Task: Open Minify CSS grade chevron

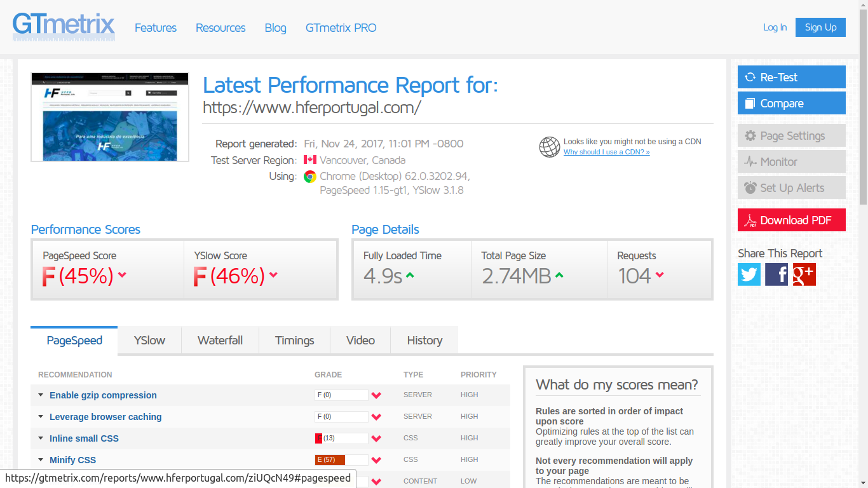Action: pyautogui.click(x=376, y=460)
